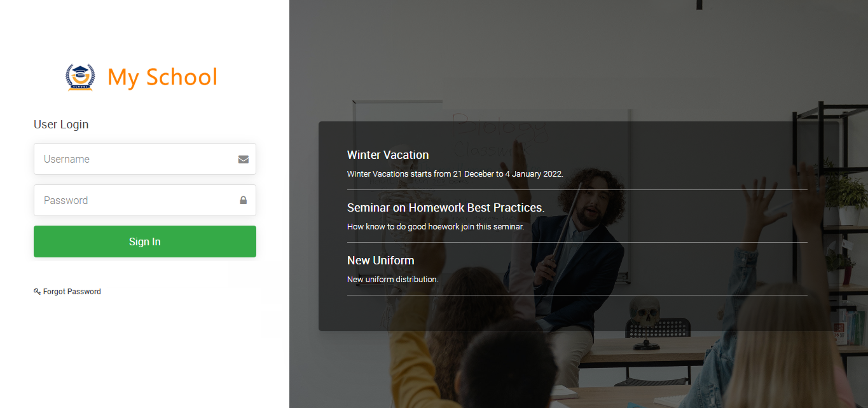The image size is (868, 408).
Task: Click the Winter Vacations date description text
Action: tap(455, 173)
